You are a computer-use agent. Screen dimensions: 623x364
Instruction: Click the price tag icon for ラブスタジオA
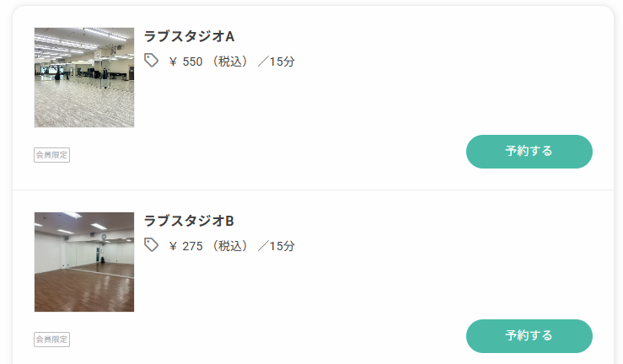point(151,61)
